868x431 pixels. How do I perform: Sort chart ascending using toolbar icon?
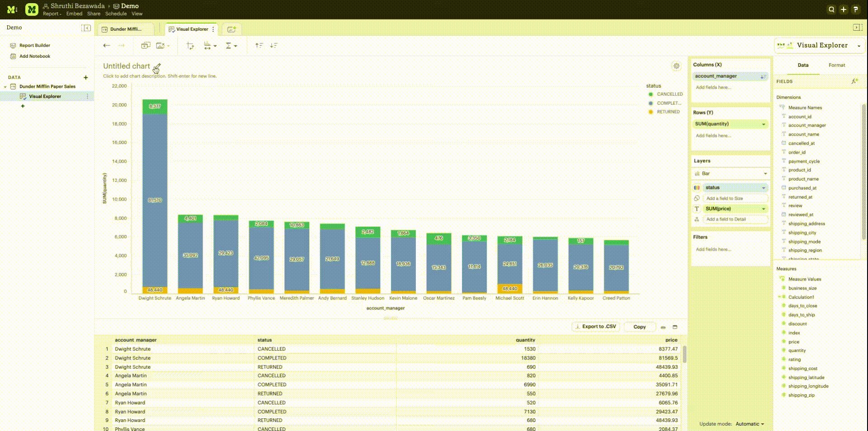(x=259, y=46)
